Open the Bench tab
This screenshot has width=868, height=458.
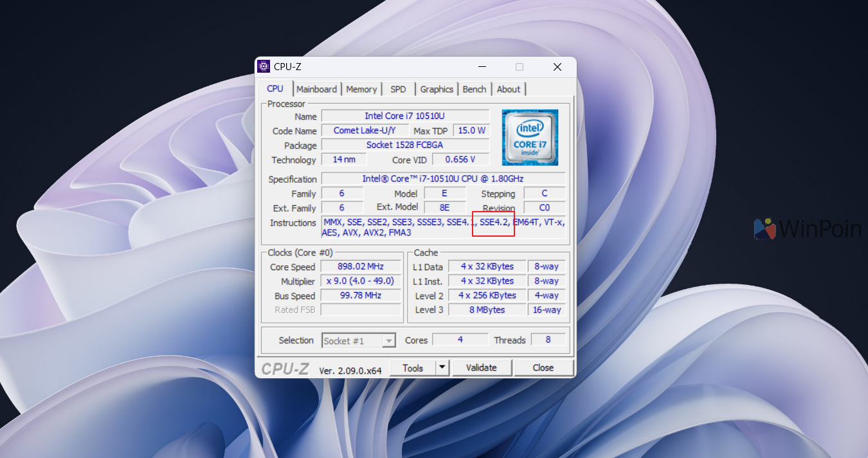click(x=475, y=89)
